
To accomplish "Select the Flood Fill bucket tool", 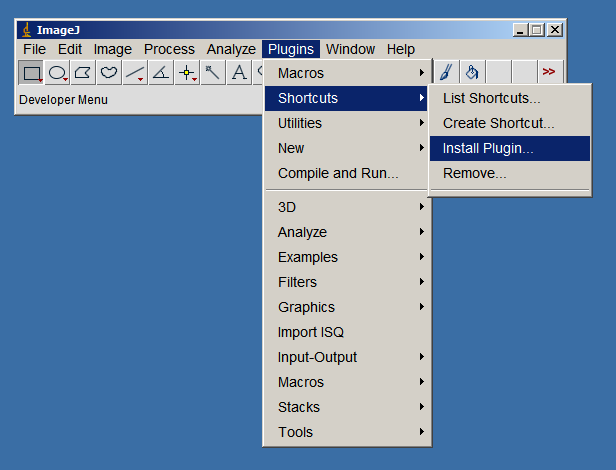I will tap(472, 72).
